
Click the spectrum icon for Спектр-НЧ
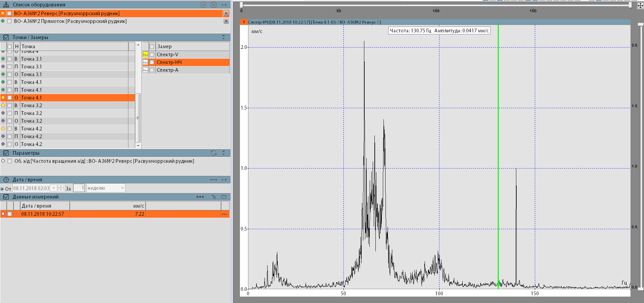[145, 62]
